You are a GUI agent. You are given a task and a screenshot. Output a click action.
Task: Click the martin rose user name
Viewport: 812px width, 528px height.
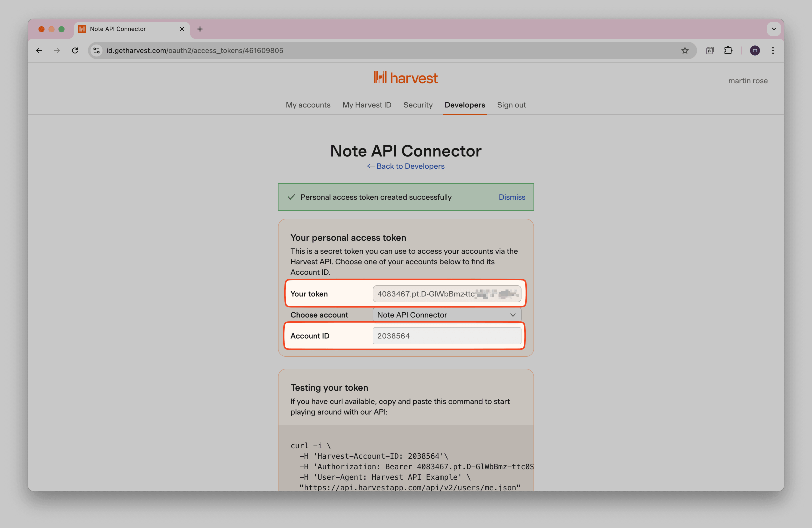pyautogui.click(x=748, y=81)
